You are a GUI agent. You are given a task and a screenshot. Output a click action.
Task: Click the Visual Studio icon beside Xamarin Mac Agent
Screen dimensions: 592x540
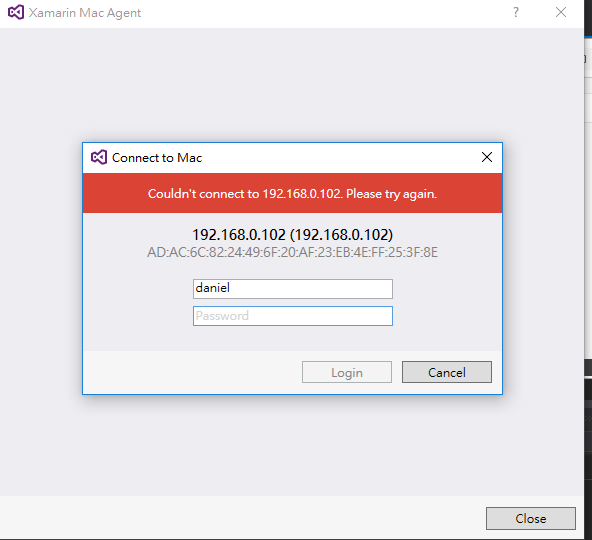(x=16, y=12)
